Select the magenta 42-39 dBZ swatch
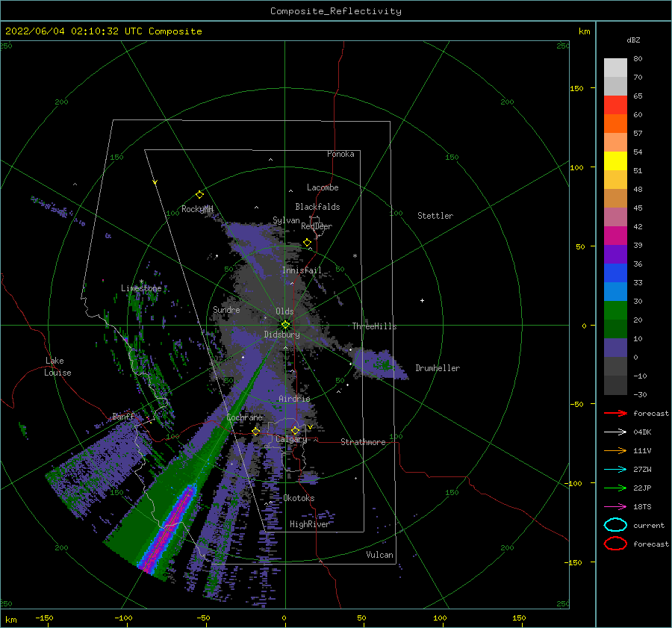The image size is (672, 628). click(x=615, y=235)
